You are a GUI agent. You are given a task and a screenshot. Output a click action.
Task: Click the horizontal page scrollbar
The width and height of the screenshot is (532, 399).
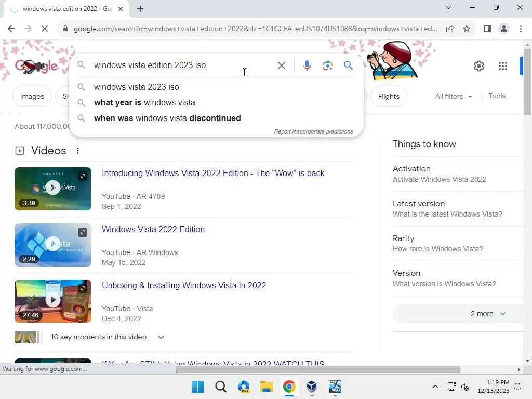(x=318, y=369)
